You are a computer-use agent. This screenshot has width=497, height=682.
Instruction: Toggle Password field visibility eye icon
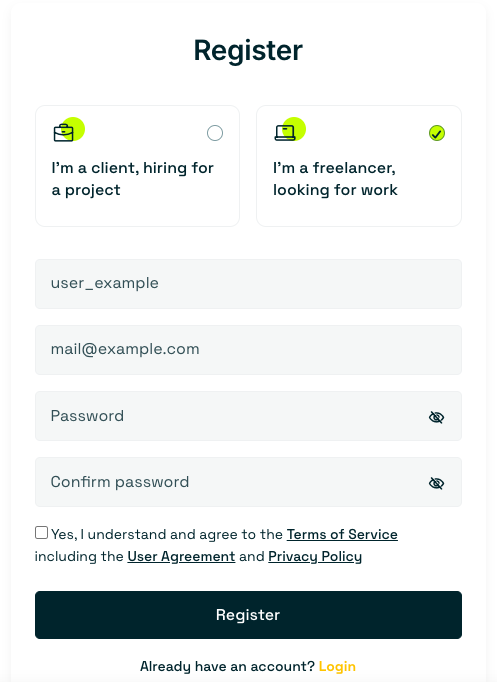click(x=436, y=417)
